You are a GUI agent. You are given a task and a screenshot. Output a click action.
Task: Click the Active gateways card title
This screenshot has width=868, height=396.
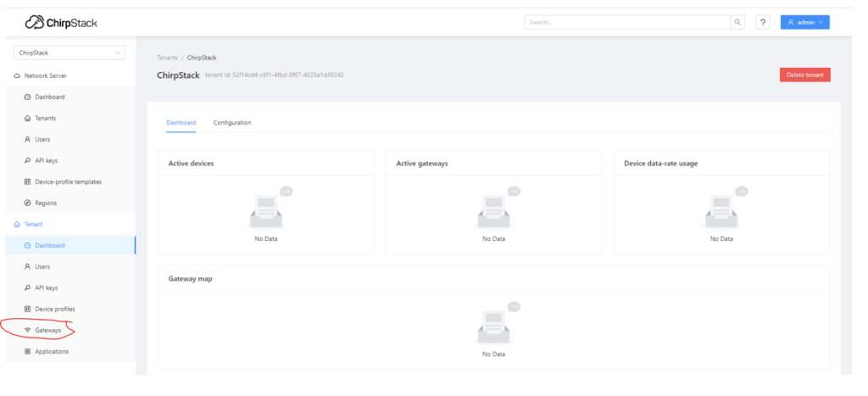point(422,164)
